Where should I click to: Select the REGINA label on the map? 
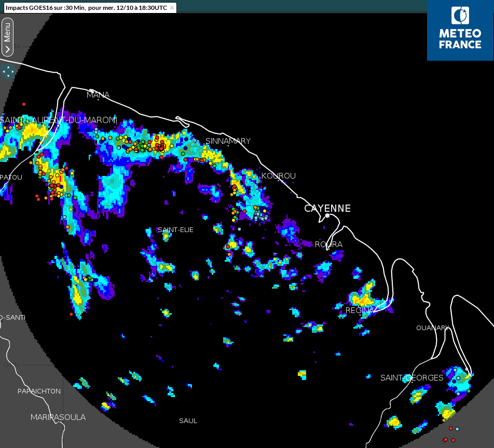pos(360,310)
